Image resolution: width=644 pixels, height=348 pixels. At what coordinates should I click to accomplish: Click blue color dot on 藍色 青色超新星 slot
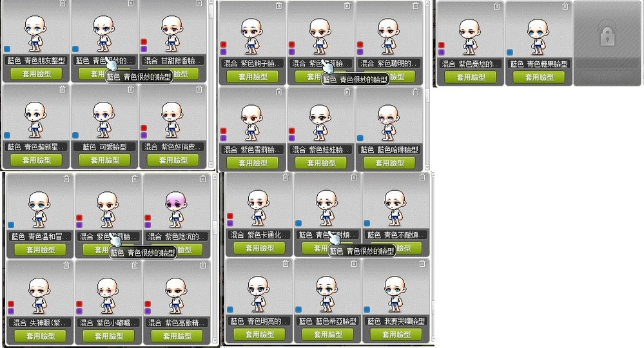click(x=7, y=135)
